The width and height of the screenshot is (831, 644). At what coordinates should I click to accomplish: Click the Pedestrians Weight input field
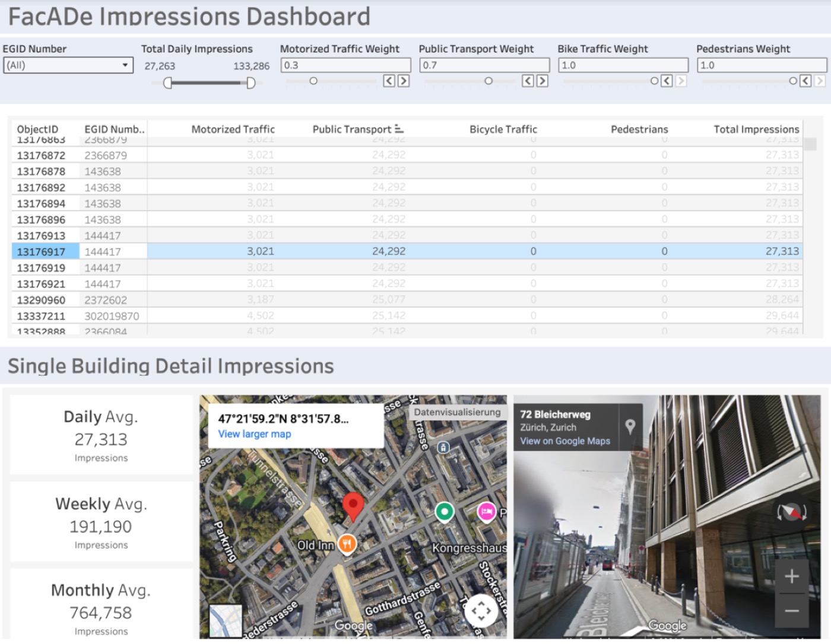[762, 65]
